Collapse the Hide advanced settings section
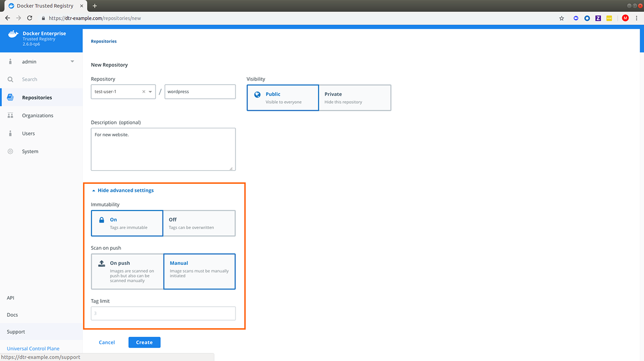Screen dimensions: 644x361 tap(123, 190)
